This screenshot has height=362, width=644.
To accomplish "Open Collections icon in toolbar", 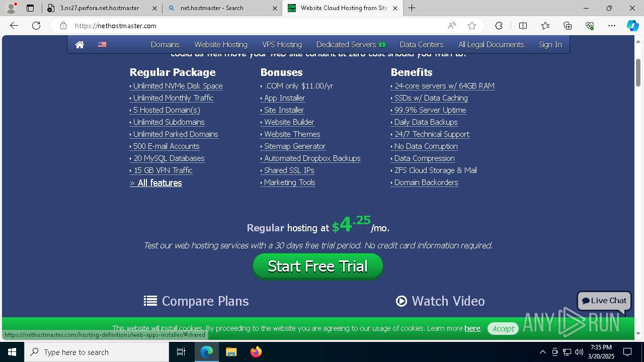I will (568, 26).
